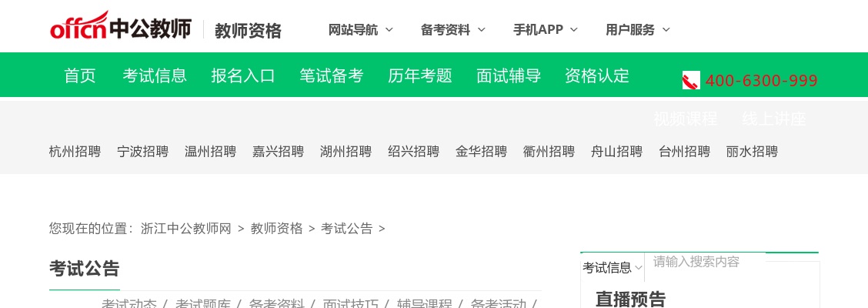
Task: Click 浙江中公教师网 in the breadcrumb
Action: [186, 229]
